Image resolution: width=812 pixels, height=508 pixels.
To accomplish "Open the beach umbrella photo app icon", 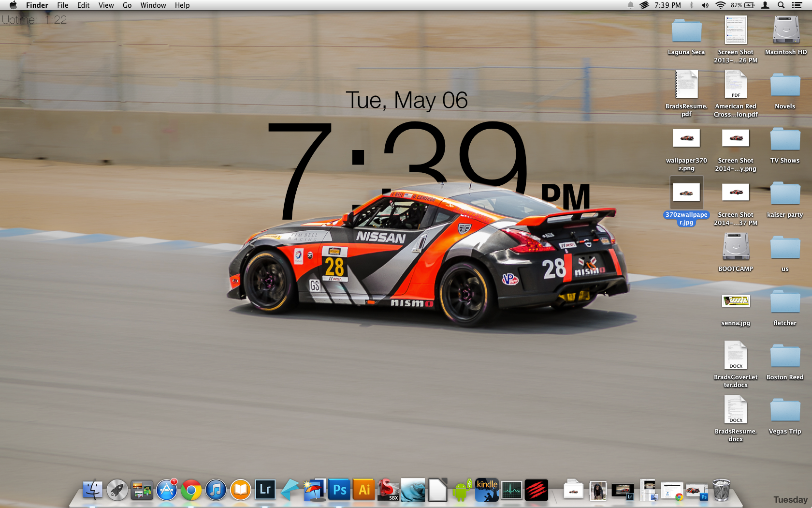I will pos(315,490).
